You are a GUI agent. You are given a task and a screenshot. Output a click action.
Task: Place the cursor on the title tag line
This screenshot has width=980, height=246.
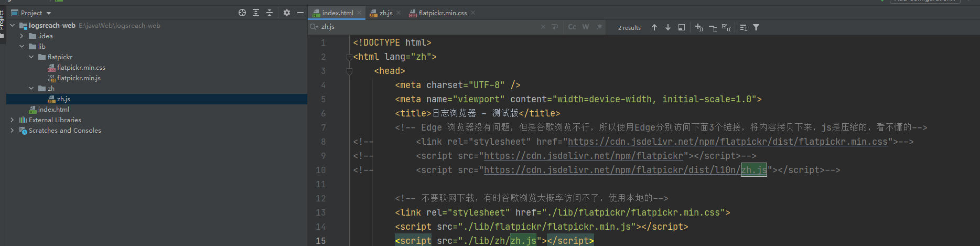478,113
